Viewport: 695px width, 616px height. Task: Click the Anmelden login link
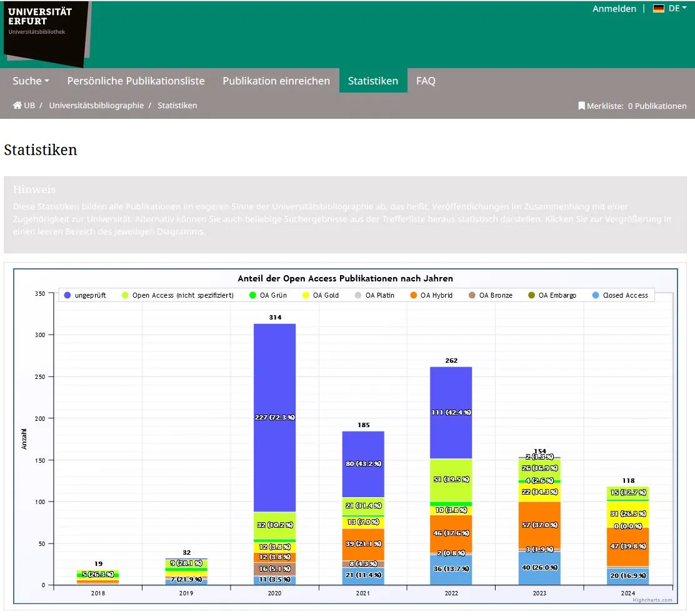(x=614, y=9)
